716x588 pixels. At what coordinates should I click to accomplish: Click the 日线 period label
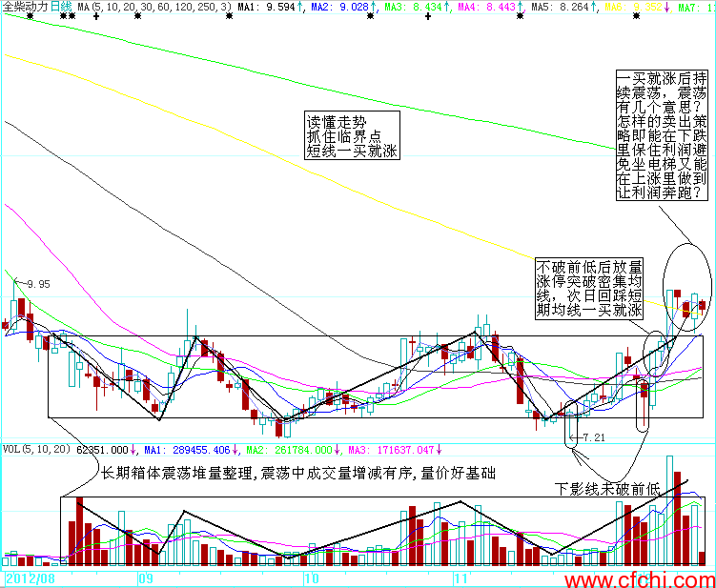pos(60,7)
